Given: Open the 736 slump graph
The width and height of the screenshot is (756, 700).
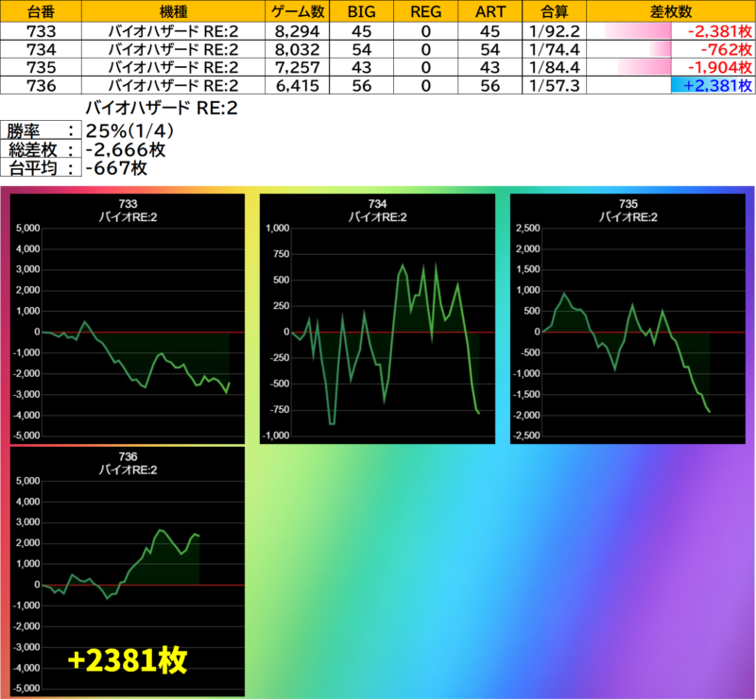Looking at the screenshot, I should [x=128, y=572].
